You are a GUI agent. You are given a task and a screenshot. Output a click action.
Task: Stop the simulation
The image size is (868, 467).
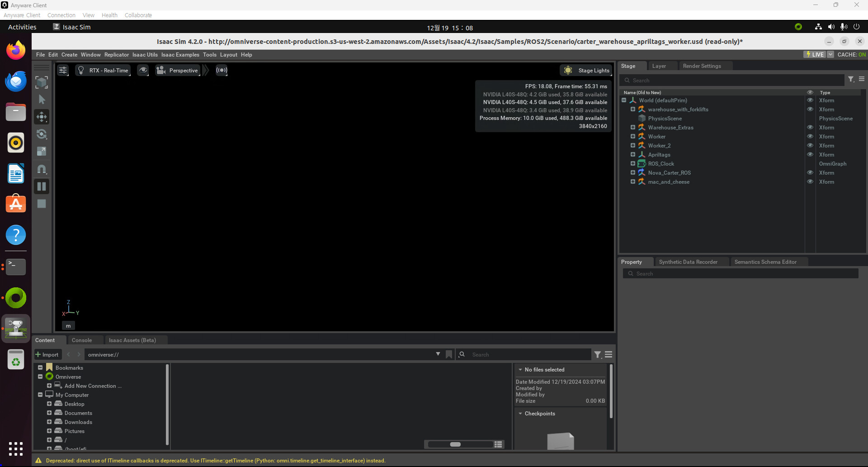(42, 204)
